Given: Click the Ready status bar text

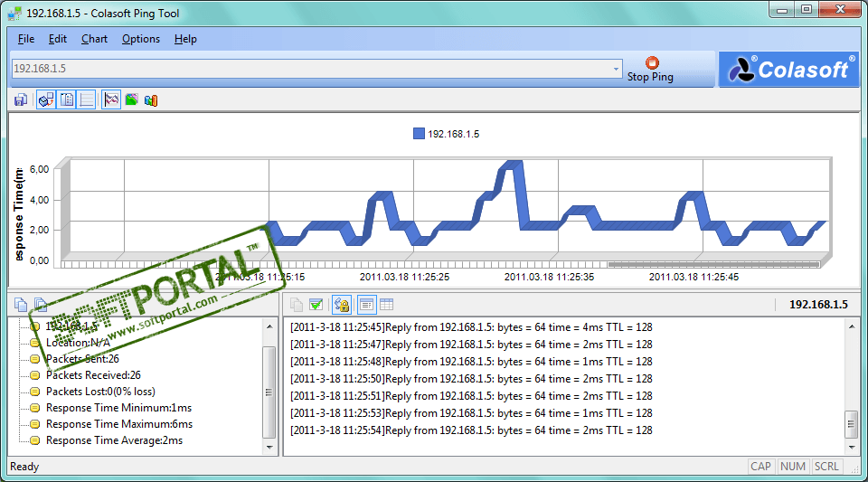Looking at the screenshot, I should (24, 467).
